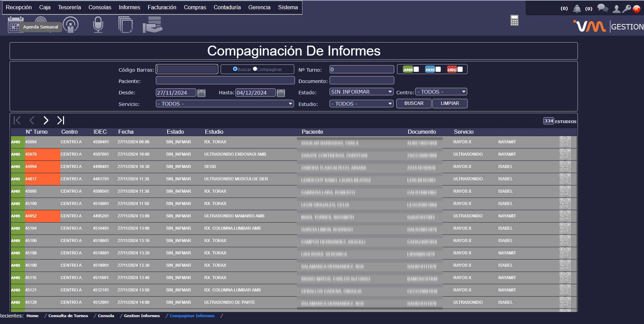644x324 pixels.
Task: Open the Informes menu
Action: click(x=129, y=7)
